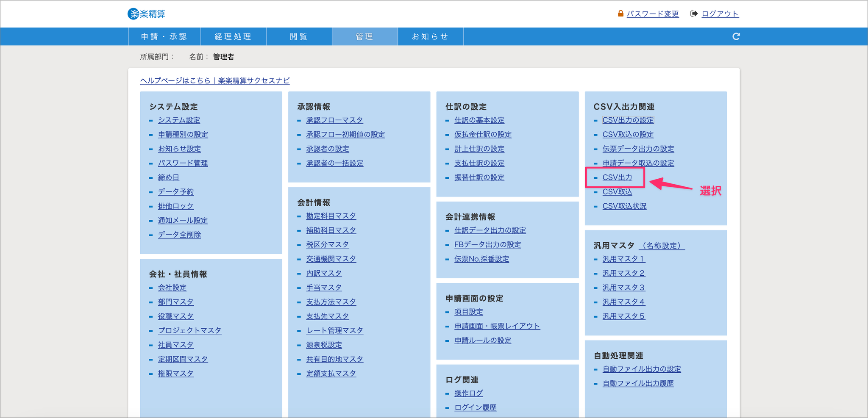Open 部門マスタ
The image size is (868, 418).
click(176, 302)
